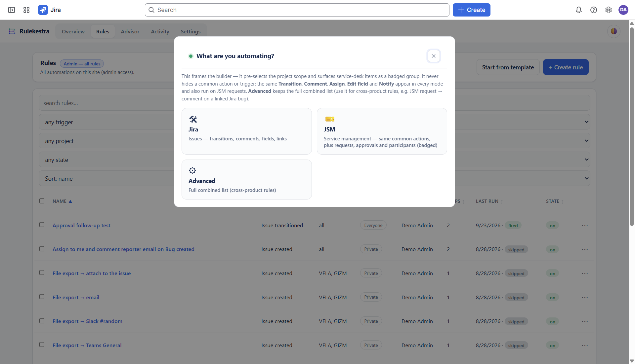Click the fired status badge
Image resolution: width=635 pixels, height=364 pixels.
point(513,226)
